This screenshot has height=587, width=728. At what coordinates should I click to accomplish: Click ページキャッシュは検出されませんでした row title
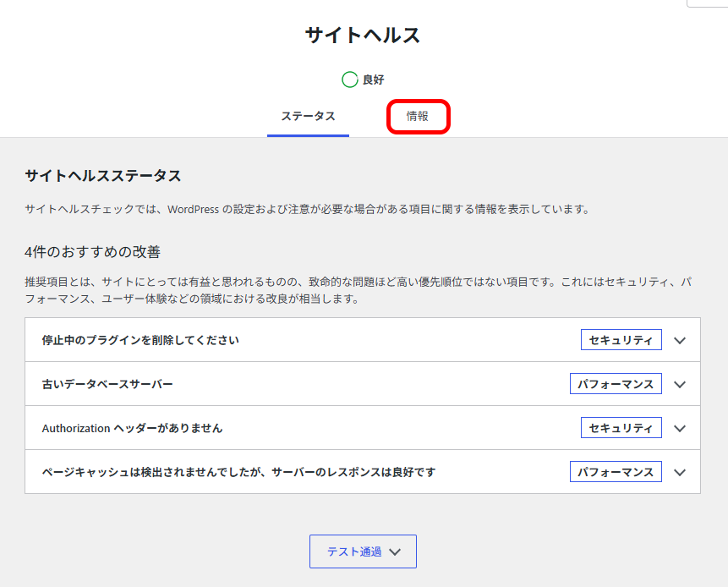(x=238, y=472)
